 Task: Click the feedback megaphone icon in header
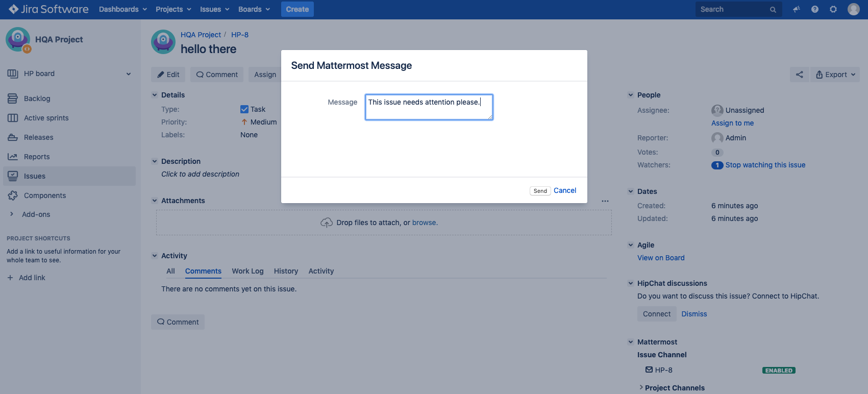[x=796, y=9]
